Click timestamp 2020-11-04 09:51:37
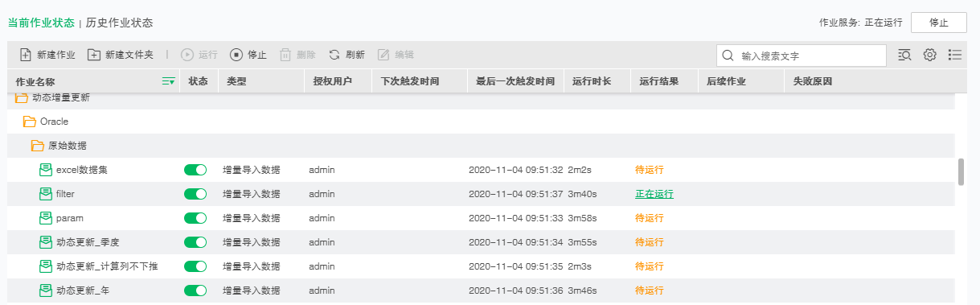The height and width of the screenshot is (305, 980). pos(516,194)
